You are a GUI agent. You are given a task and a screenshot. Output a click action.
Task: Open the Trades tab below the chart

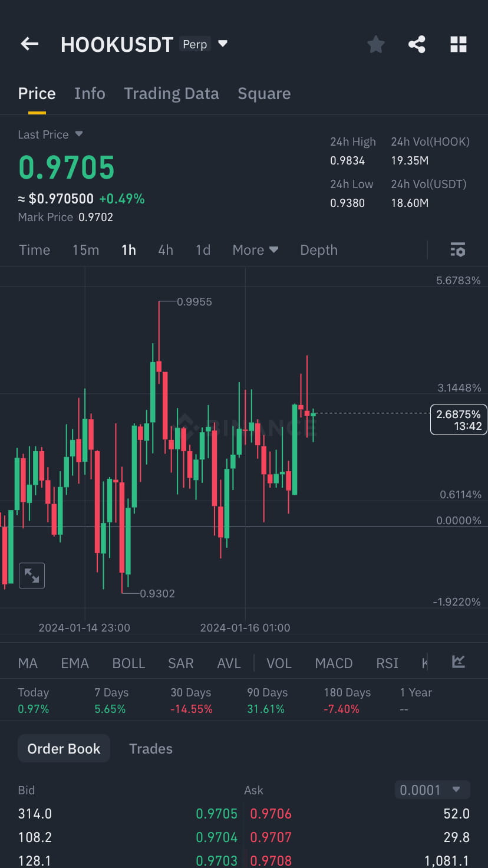point(150,748)
